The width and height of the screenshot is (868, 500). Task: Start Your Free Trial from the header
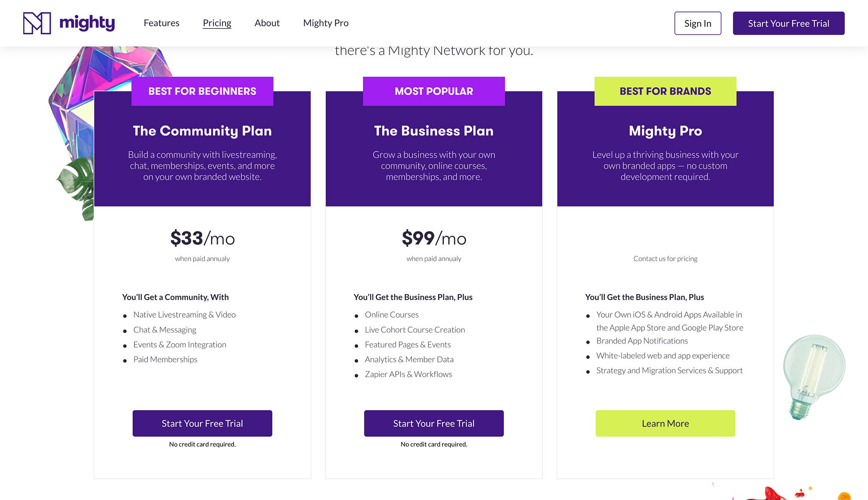[x=788, y=23]
